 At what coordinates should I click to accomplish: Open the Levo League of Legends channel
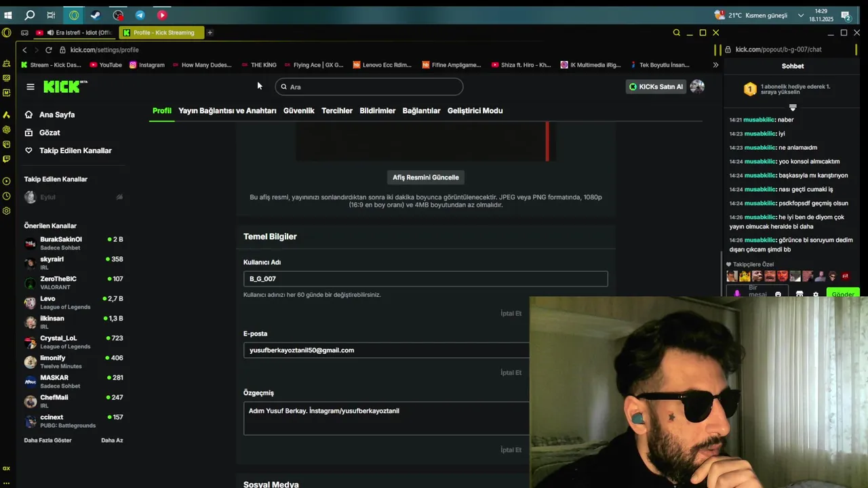(73, 302)
